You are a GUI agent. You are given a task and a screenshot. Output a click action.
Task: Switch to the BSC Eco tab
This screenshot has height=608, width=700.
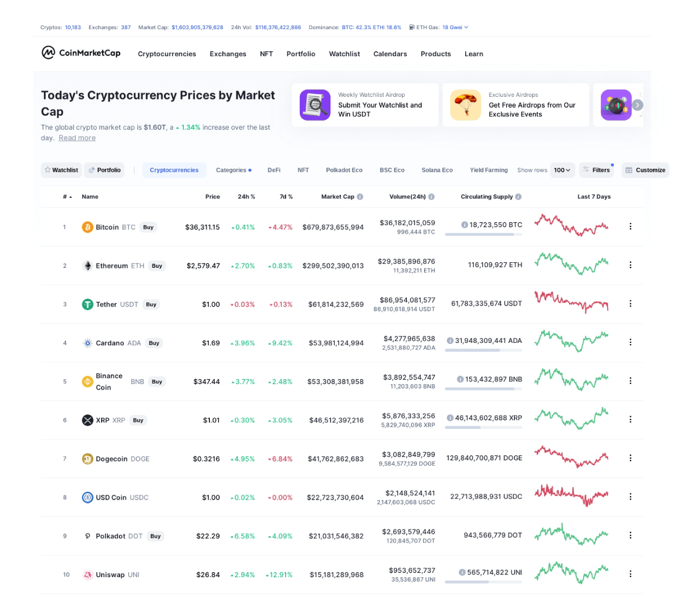tap(392, 170)
